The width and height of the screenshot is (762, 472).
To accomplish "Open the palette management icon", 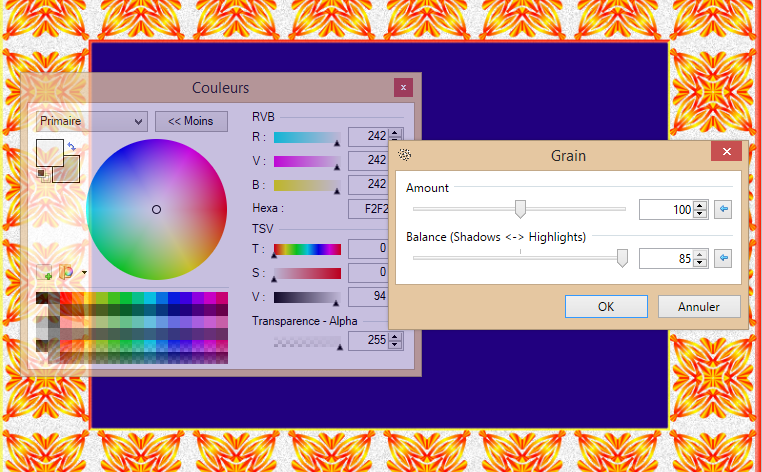I will [67, 271].
